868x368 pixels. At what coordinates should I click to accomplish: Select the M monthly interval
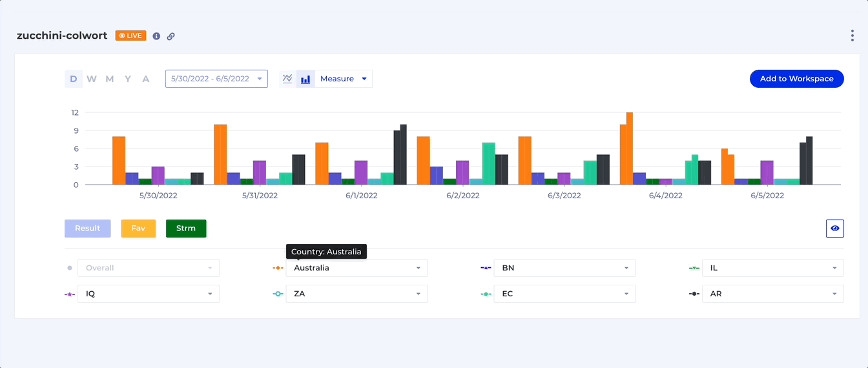110,79
